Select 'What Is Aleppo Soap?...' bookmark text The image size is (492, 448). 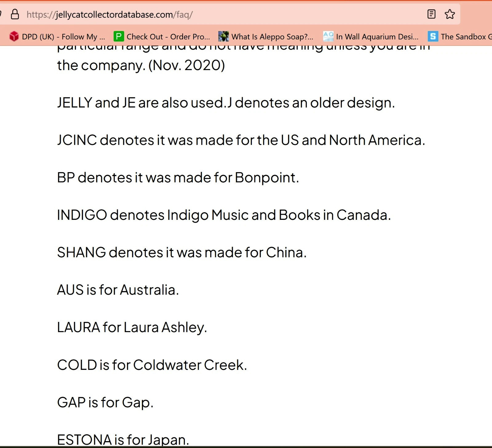coord(272,37)
